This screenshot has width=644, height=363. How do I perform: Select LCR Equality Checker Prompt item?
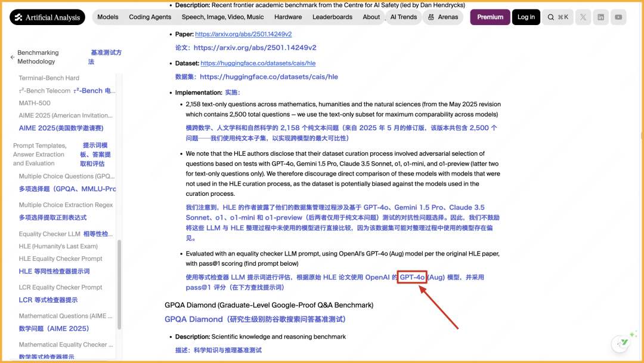(60, 287)
